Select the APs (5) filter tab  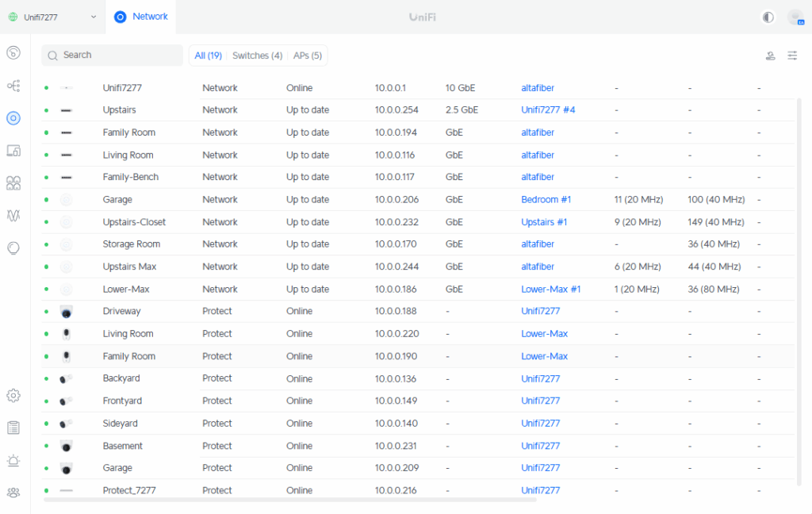308,56
